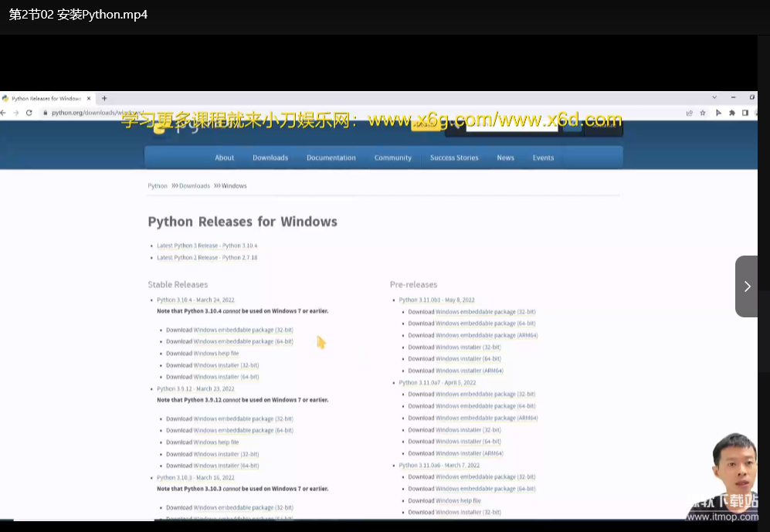Download 3.10.3 Windows embeddable package (32-bit)
Screen dimensions: 770x532
pos(243,507)
